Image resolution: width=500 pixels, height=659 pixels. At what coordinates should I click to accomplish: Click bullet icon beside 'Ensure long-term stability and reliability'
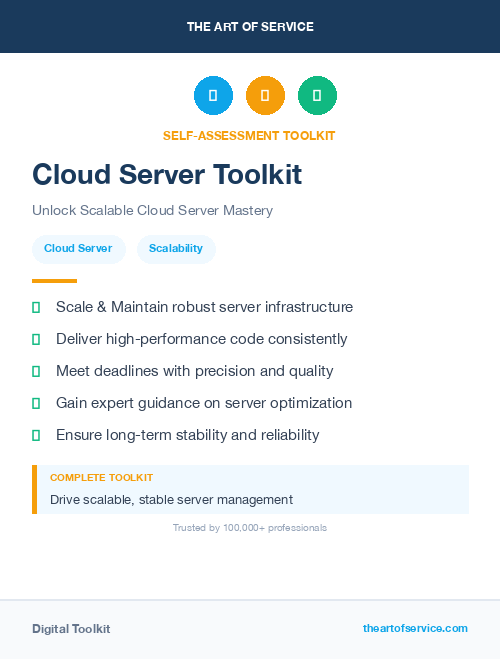pos(36,435)
